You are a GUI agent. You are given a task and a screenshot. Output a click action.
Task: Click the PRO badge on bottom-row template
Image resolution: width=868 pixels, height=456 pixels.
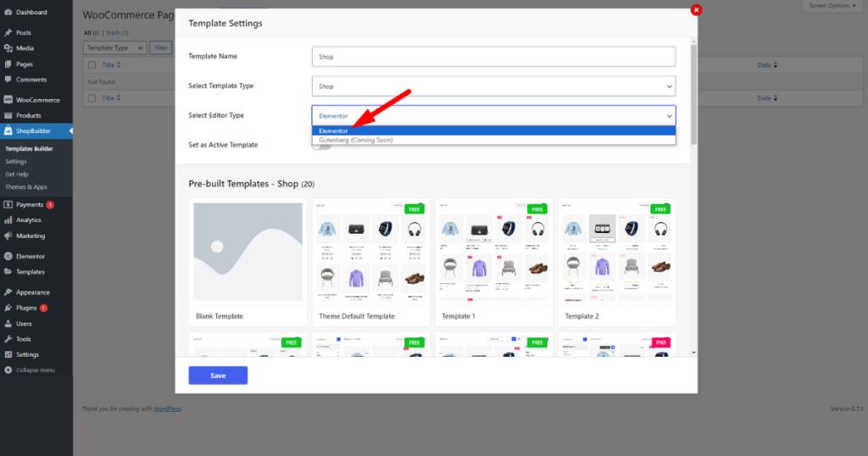coord(661,342)
